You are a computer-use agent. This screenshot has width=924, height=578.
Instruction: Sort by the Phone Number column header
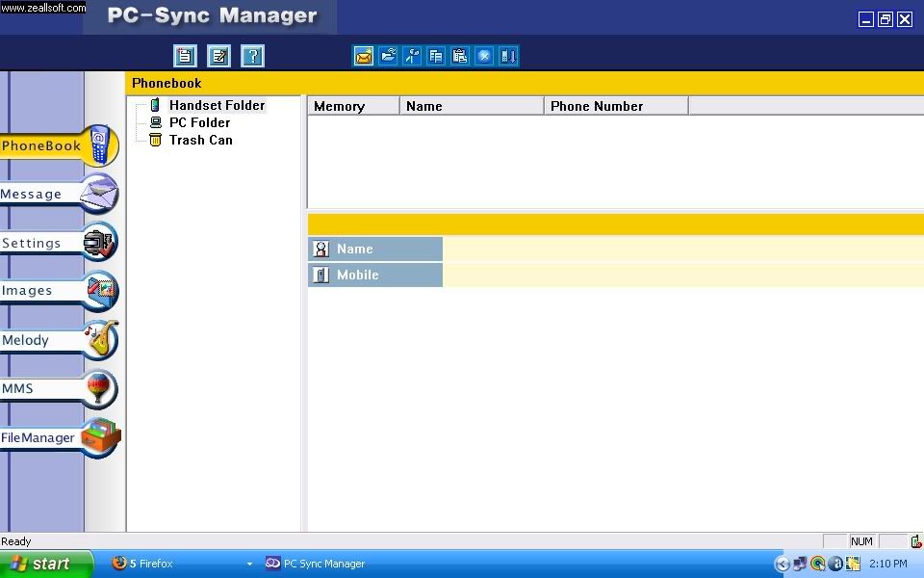click(x=616, y=106)
